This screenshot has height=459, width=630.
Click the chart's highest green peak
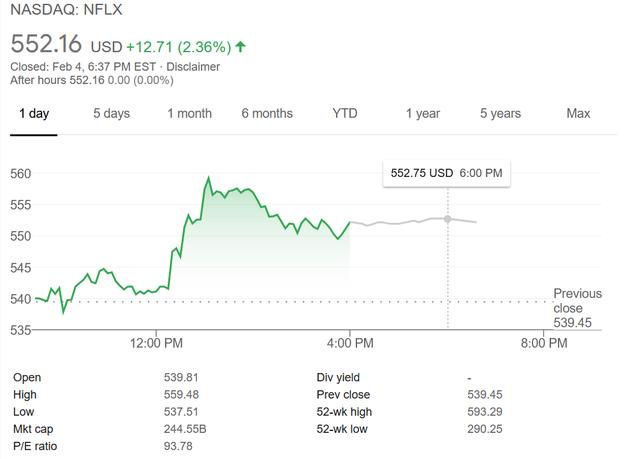pos(208,178)
